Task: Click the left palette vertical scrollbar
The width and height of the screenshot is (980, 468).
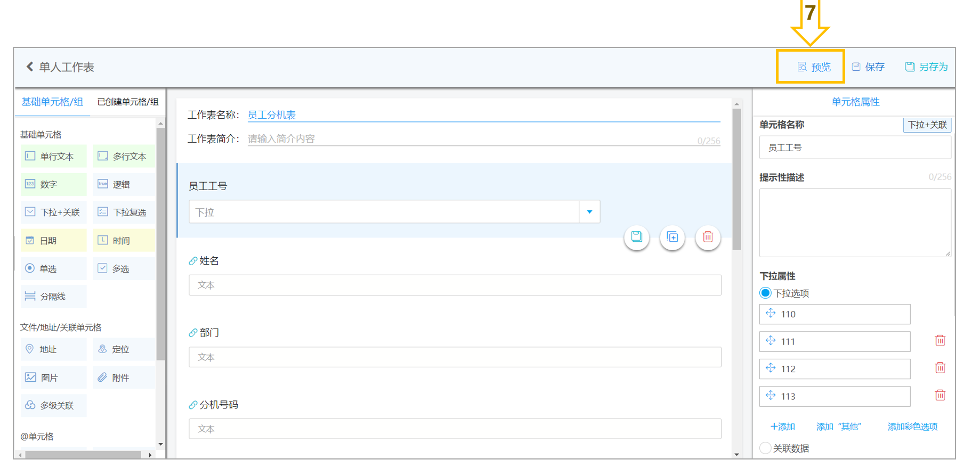Action: click(160, 244)
